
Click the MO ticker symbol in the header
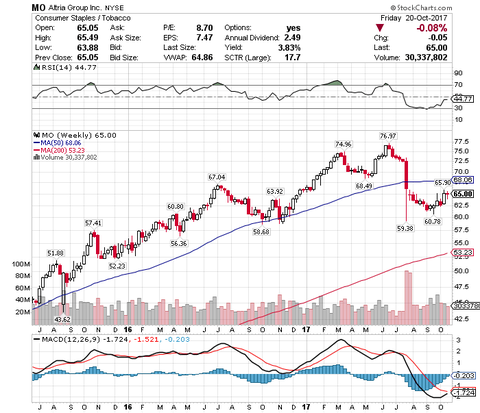pos(39,8)
